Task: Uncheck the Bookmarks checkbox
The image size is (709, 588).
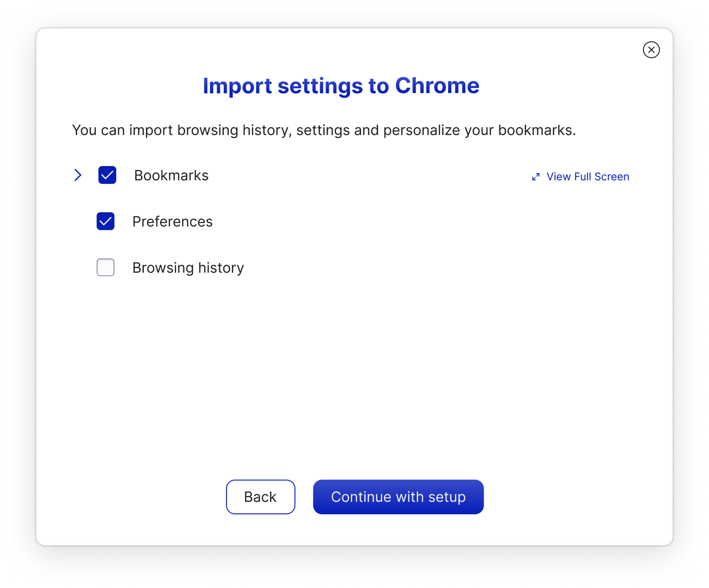Action: tap(107, 175)
